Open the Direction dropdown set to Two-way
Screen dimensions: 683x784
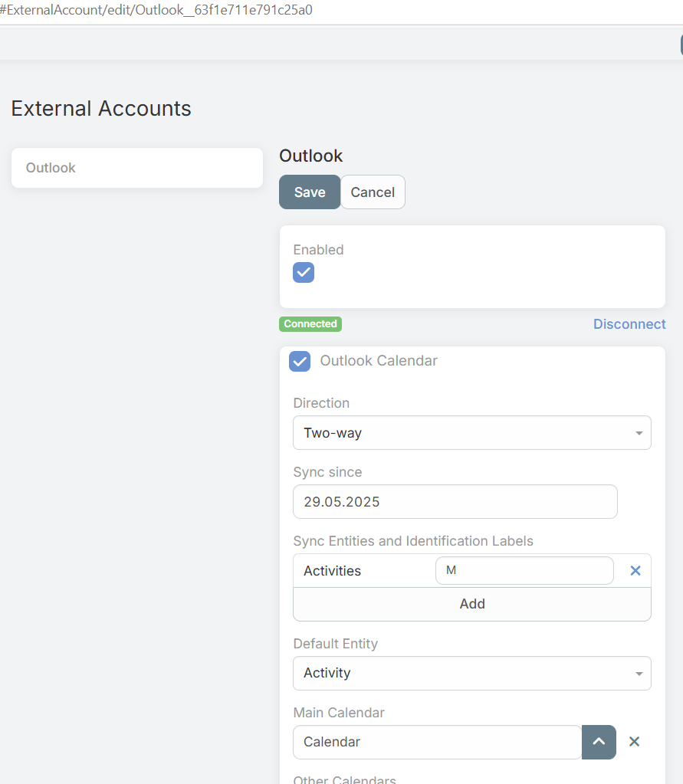pyautogui.click(x=472, y=432)
